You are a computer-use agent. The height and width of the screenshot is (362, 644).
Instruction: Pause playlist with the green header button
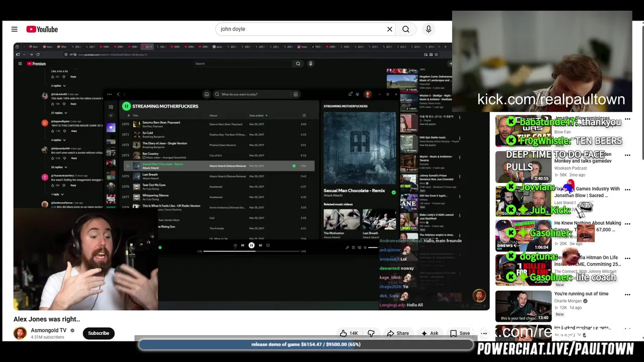(x=126, y=106)
